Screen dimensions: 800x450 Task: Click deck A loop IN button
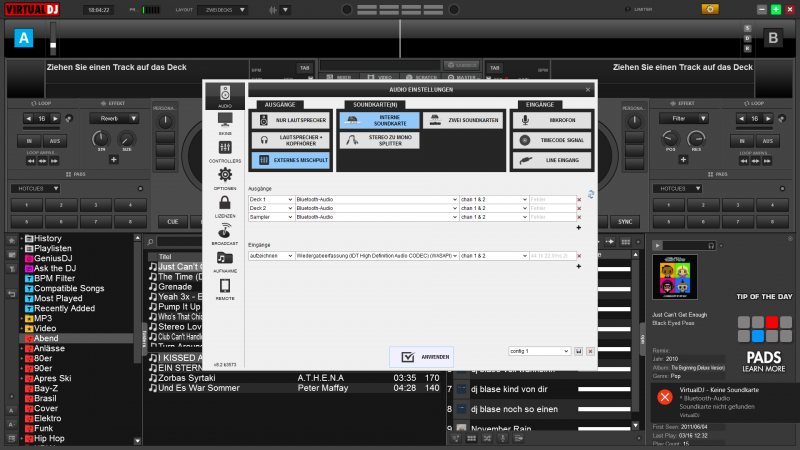click(29, 141)
